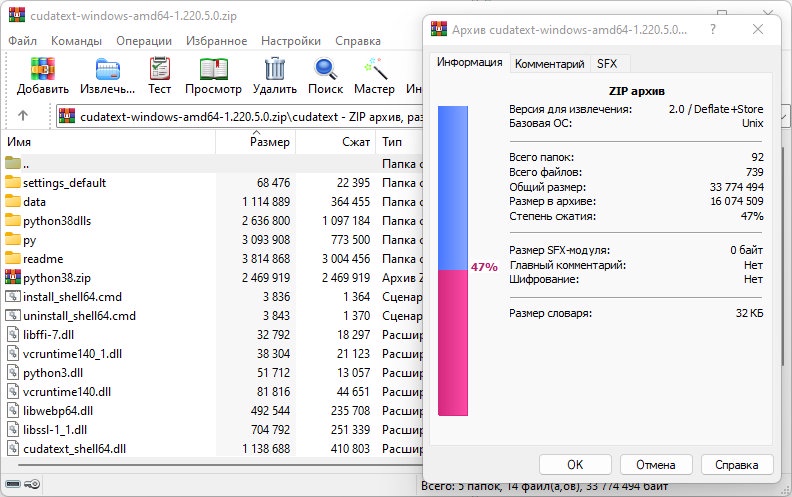
Task: Select the python38dlls folder icon
Action: coord(13,221)
